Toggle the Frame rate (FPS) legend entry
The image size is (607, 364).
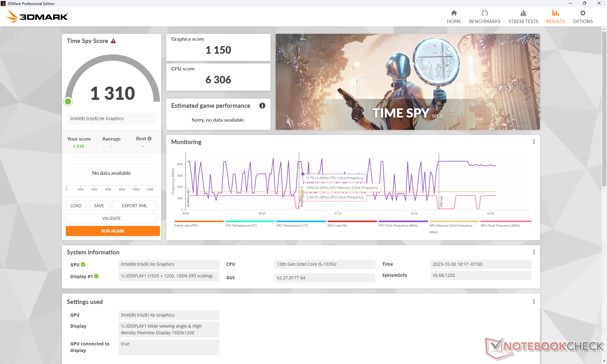186,225
